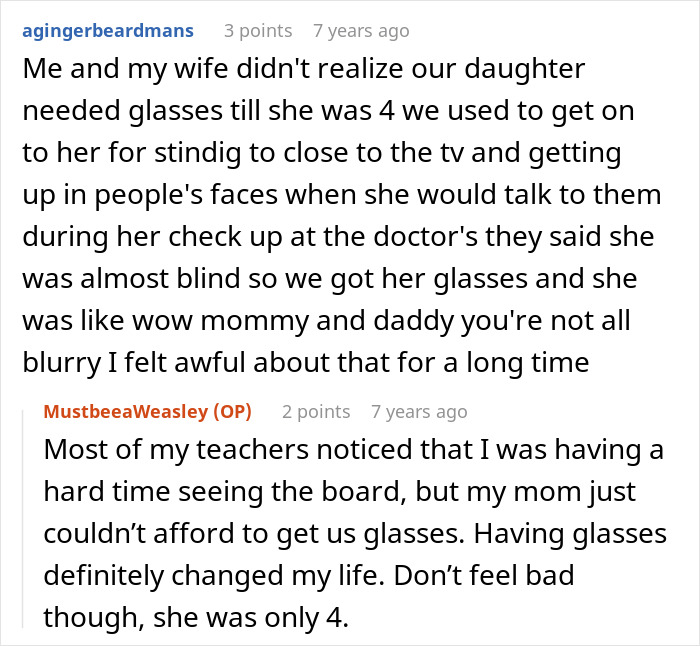Click the line starting 'Me and my wife'
This screenshot has height=646, width=700.
[x=304, y=69]
